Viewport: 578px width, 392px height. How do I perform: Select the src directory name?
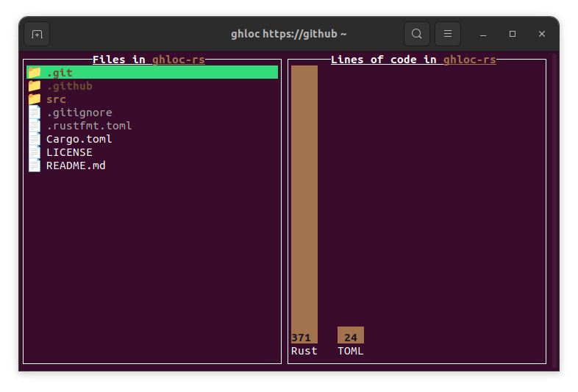point(56,99)
